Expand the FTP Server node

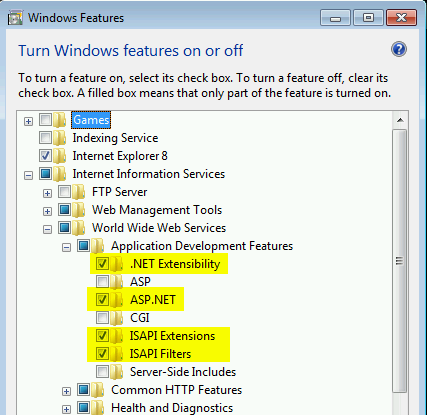(48, 193)
